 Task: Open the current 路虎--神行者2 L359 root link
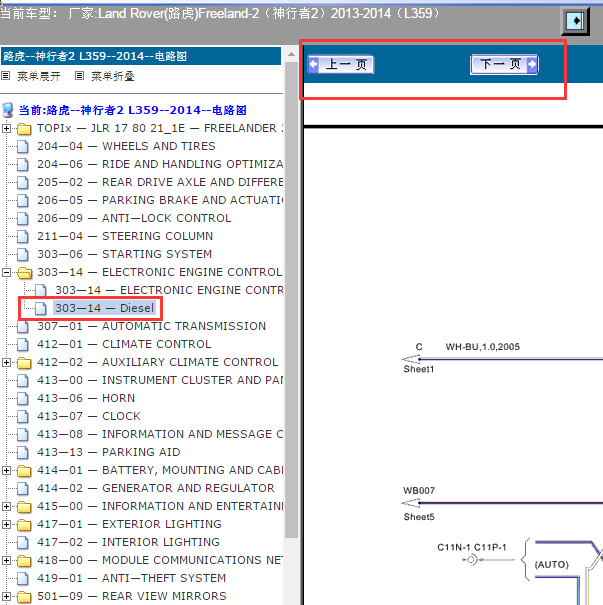132,110
